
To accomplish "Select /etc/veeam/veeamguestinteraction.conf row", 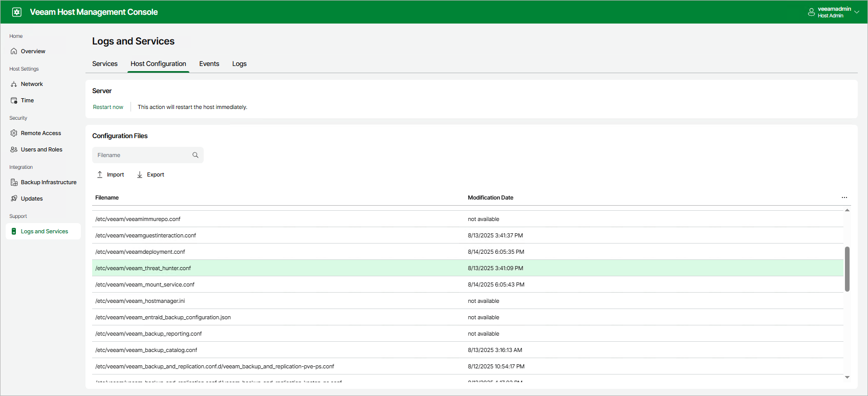I will tap(468, 235).
